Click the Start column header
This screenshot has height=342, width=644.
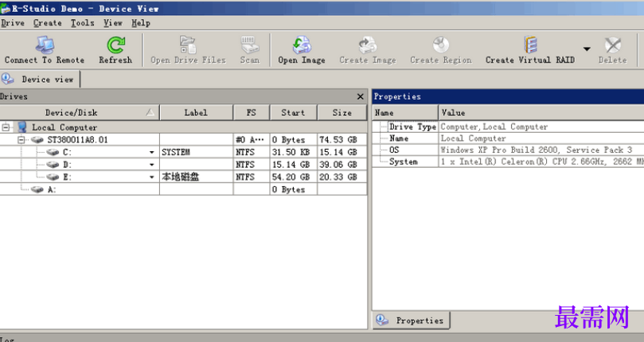[x=293, y=112]
